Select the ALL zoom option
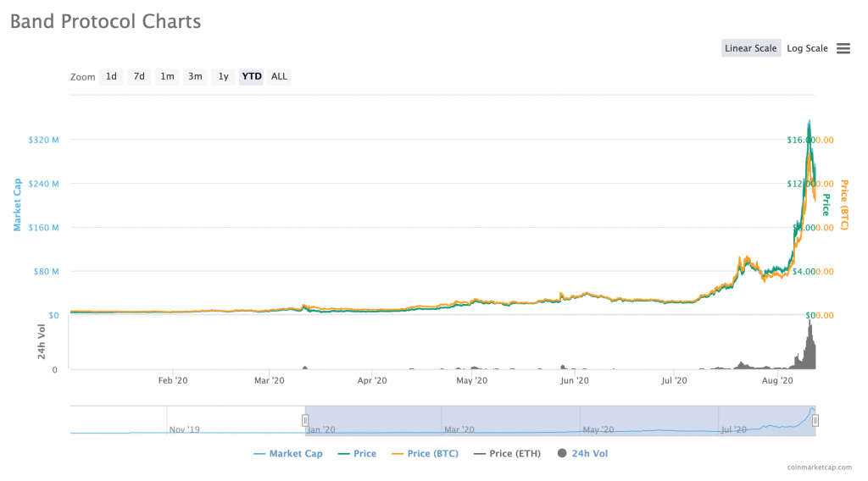 [x=279, y=76]
